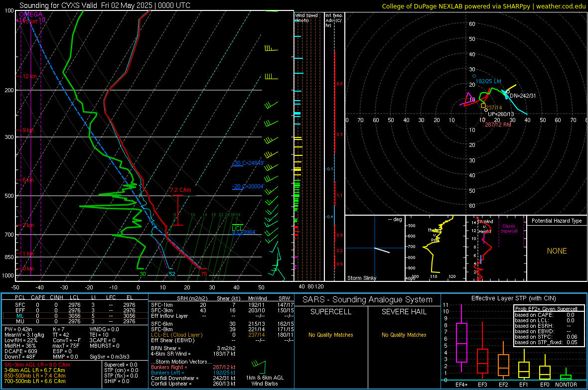Image resolution: width=588 pixels, height=390 pixels.
Task: Click the Prob EF2+ Given Supercell header
Action: click(546, 309)
